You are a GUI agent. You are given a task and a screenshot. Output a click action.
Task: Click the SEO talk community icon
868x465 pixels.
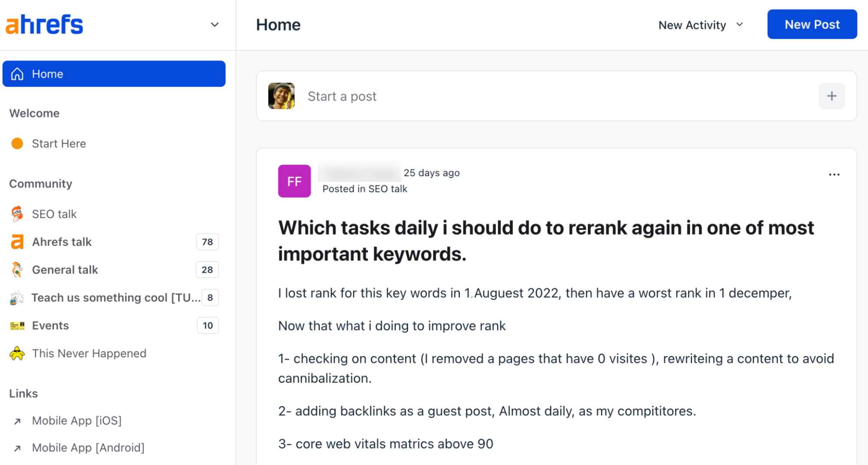click(x=16, y=213)
